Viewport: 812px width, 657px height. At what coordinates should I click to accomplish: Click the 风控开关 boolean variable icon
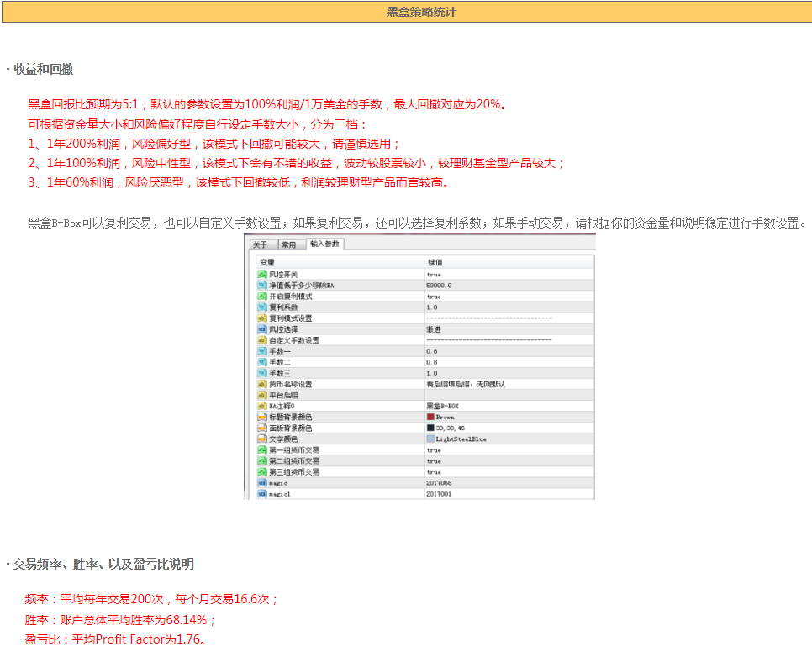coord(262,275)
